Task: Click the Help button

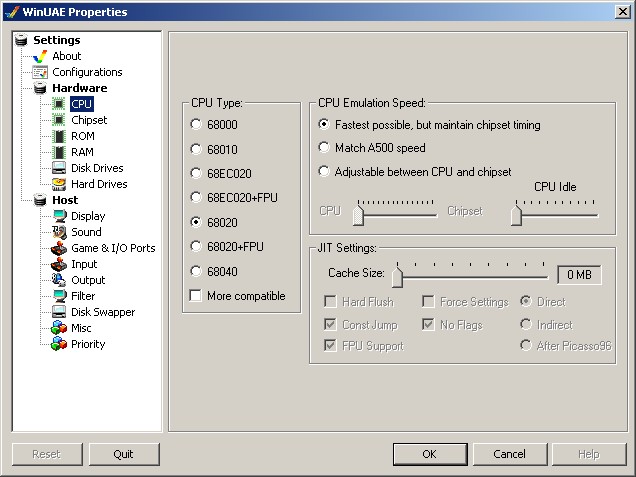Action: (x=589, y=454)
